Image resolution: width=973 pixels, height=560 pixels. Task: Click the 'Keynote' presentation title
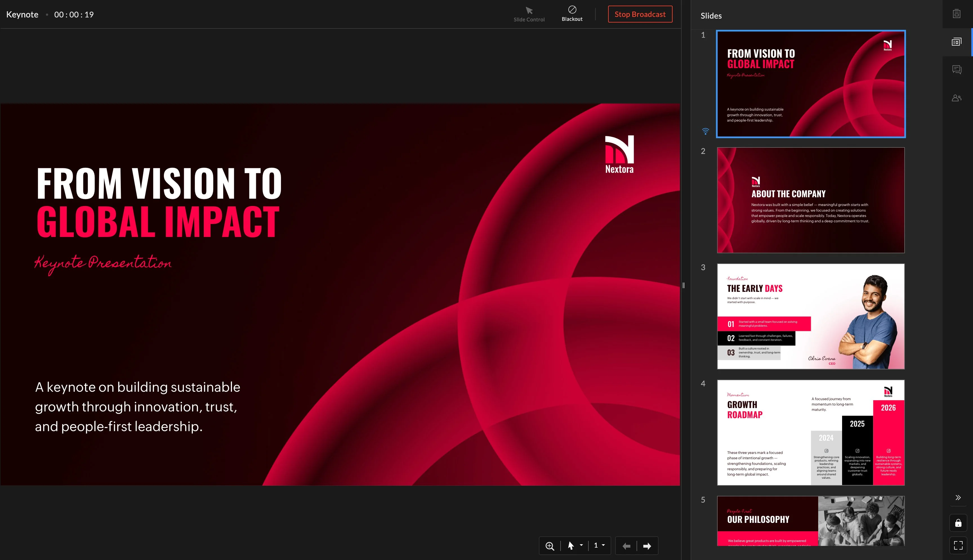tap(22, 15)
